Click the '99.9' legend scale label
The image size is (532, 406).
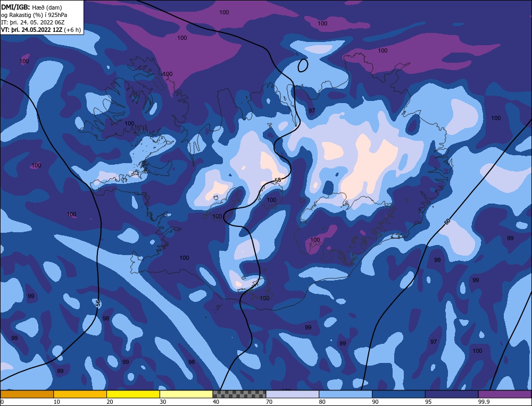484,402
